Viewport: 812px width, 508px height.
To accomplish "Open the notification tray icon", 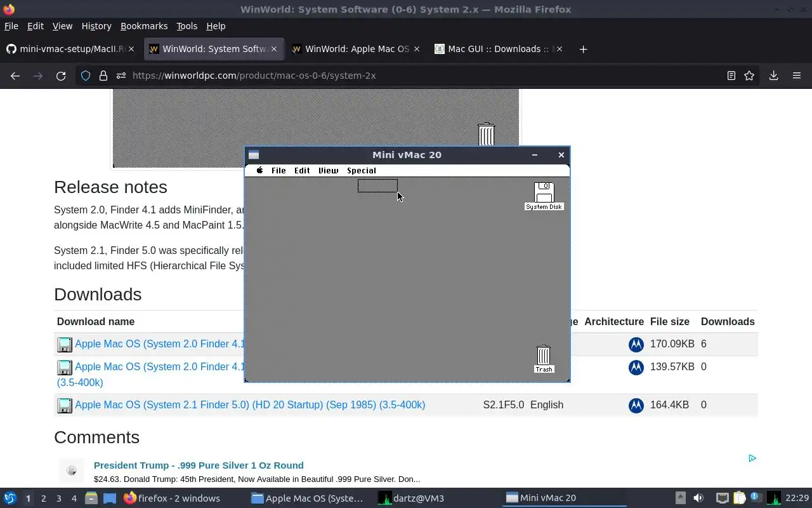I will pyautogui.click(x=756, y=498).
